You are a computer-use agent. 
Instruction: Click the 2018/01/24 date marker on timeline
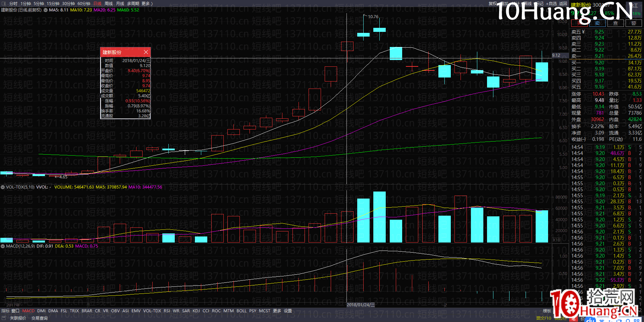tap(361, 305)
